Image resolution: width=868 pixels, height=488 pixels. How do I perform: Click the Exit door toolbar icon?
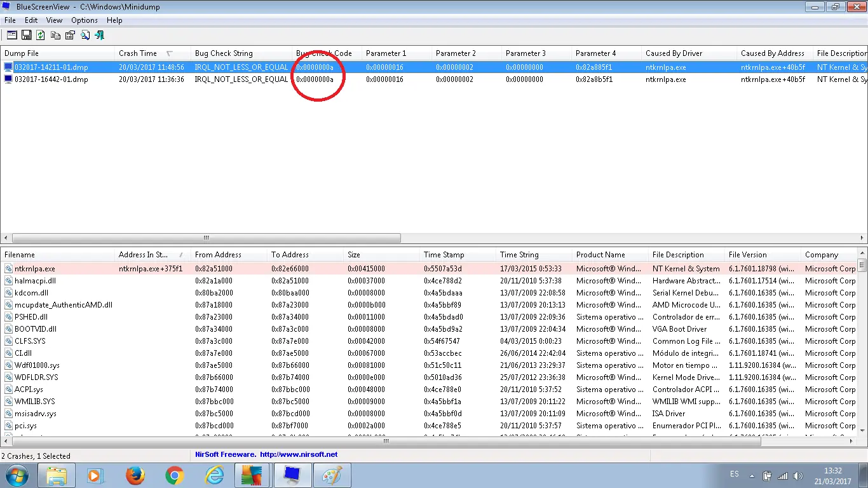pos(99,35)
